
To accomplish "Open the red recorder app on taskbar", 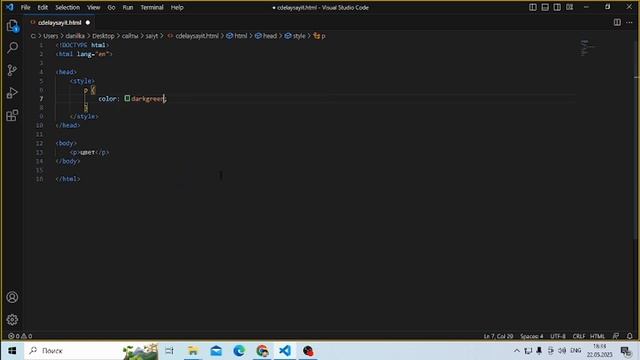I will 308,351.
